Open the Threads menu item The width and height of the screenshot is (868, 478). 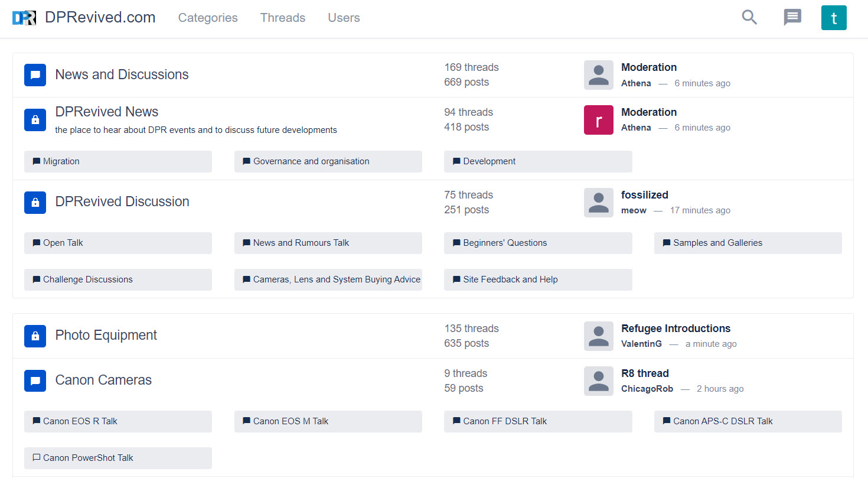[283, 18]
